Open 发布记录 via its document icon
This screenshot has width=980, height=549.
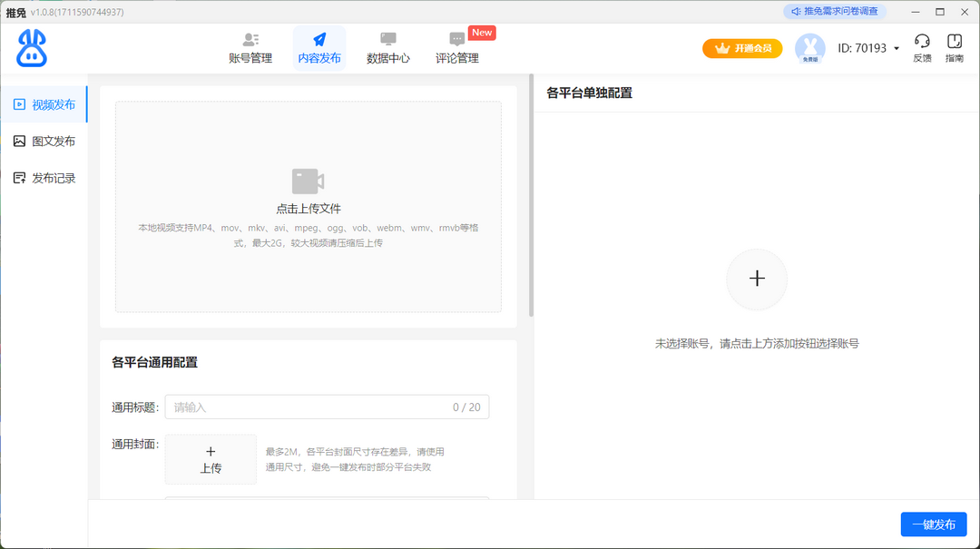[x=19, y=177]
